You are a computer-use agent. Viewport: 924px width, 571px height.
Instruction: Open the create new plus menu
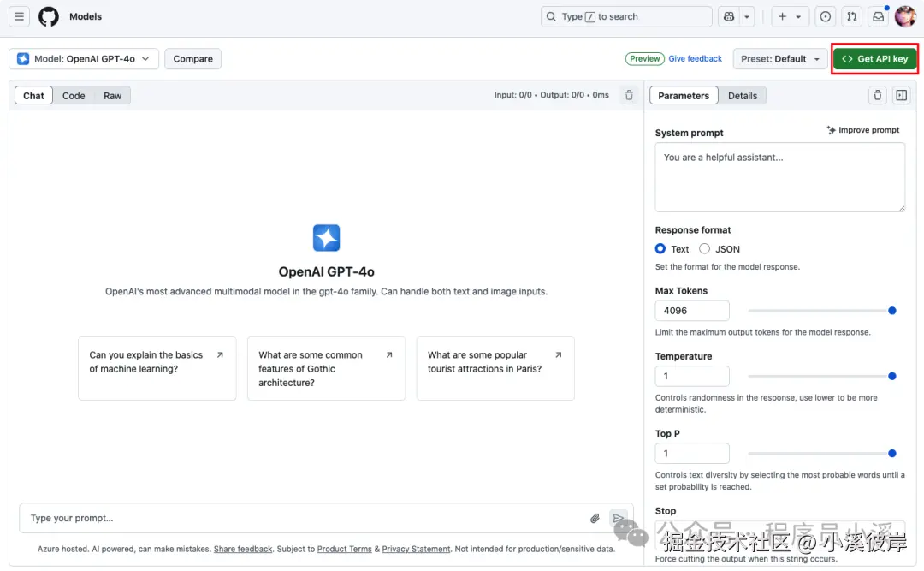[x=790, y=16]
